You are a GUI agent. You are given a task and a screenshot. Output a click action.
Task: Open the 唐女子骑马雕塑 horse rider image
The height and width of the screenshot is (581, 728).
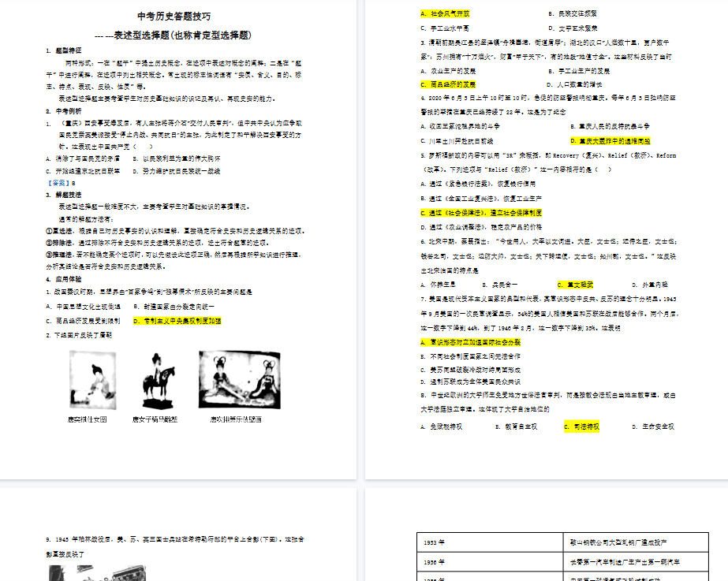(158, 381)
